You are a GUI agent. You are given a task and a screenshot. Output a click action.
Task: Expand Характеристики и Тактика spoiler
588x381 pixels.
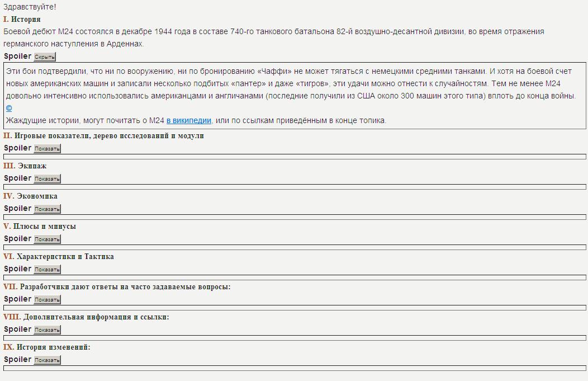(47, 270)
